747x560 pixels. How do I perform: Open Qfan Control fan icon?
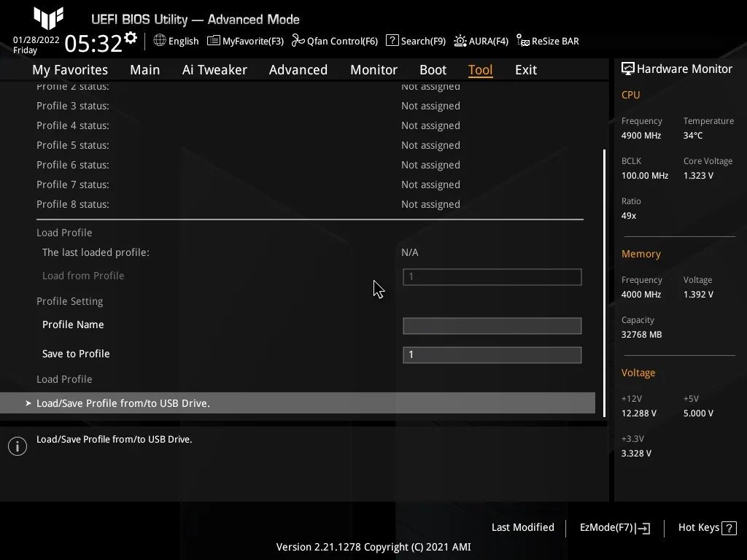(298, 41)
